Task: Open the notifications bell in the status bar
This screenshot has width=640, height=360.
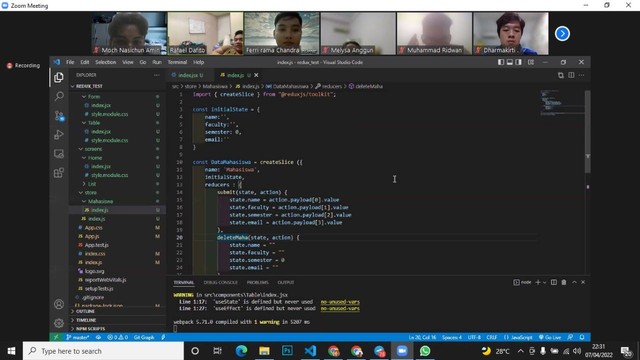Action: [582, 337]
